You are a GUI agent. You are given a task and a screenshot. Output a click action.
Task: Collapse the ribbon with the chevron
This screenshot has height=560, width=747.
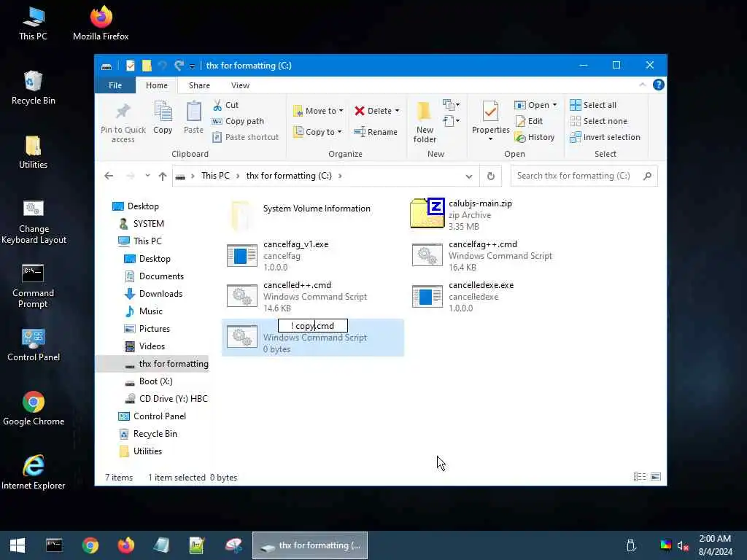642,85
